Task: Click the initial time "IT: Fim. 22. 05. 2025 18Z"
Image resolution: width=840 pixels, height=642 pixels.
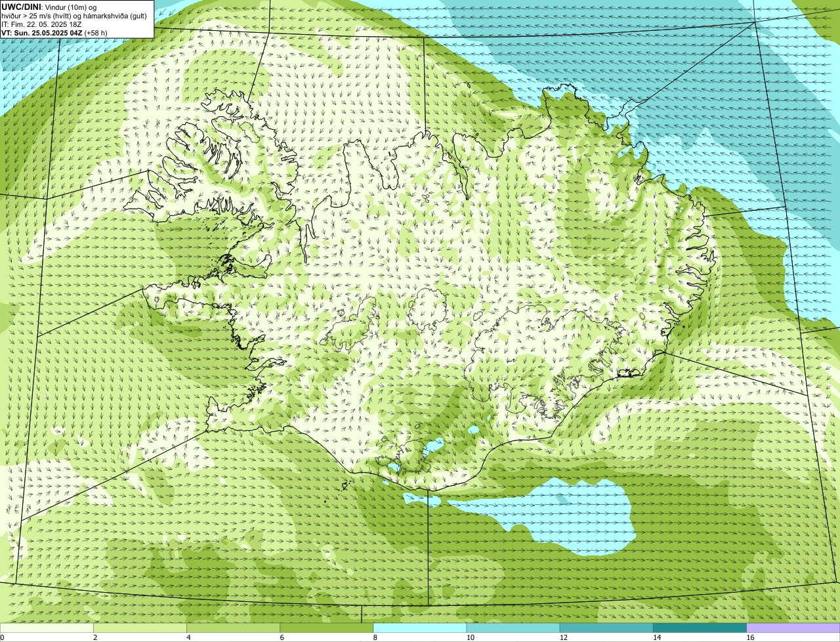Action: tap(41, 24)
